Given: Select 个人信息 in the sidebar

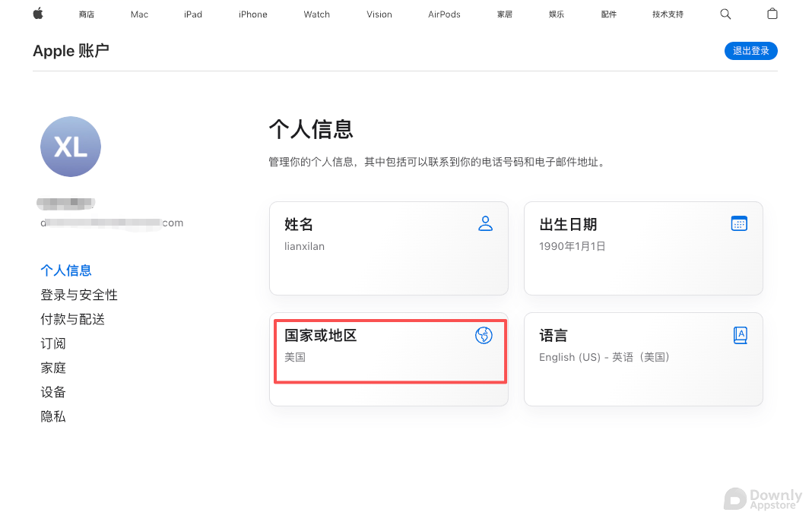Looking at the screenshot, I should (x=66, y=270).
